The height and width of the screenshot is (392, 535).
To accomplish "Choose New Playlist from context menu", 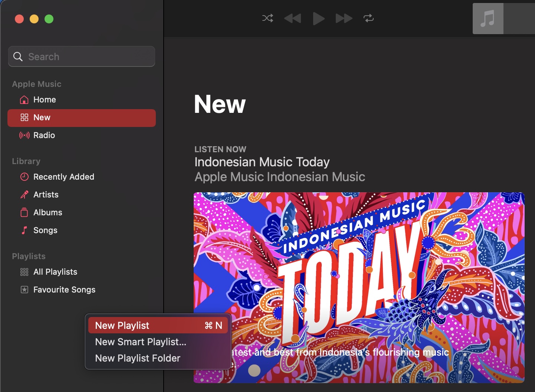I will click(158, 325).
